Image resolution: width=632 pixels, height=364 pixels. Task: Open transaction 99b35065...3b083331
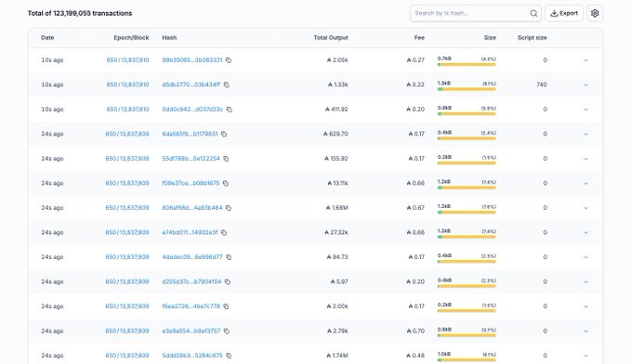(192, 60)
